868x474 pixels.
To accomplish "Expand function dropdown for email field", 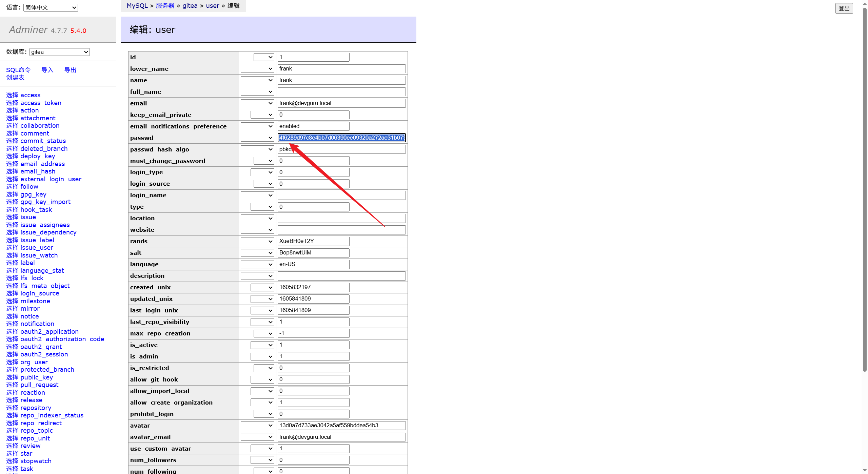I will pos(257,103).
